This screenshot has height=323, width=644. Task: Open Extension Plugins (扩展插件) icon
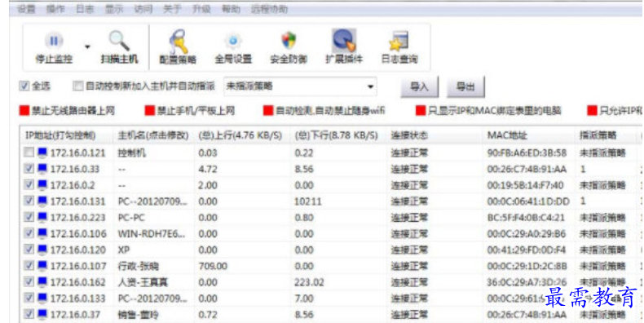tap(344, 41)
